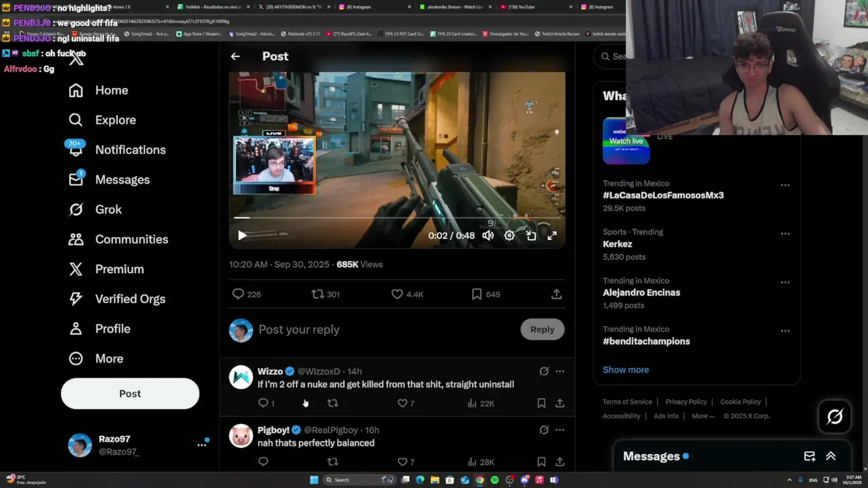Click the gray Reply button
Viewport: 868px width, 488px height.
click(x=542, y=329)
